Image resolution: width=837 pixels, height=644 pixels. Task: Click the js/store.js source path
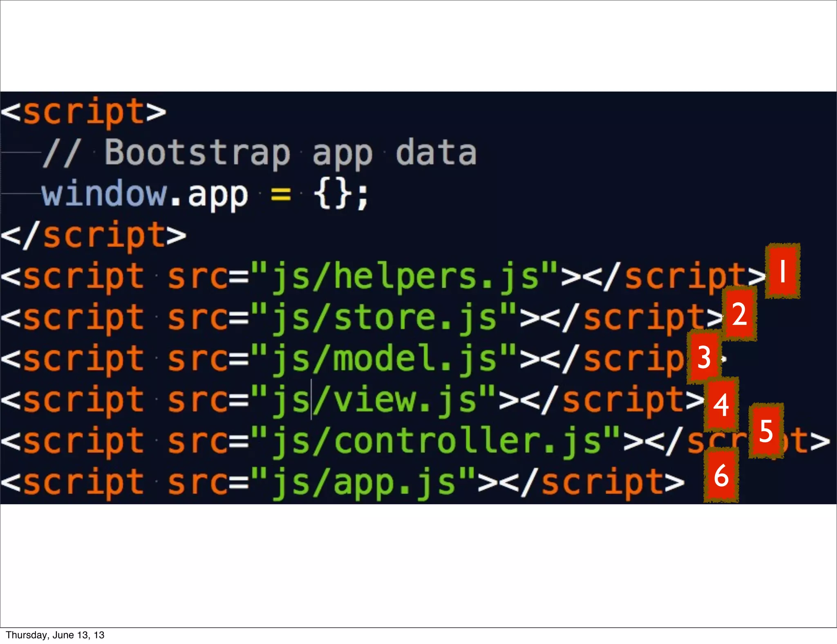pyautogui.click(x=384, y=318)
